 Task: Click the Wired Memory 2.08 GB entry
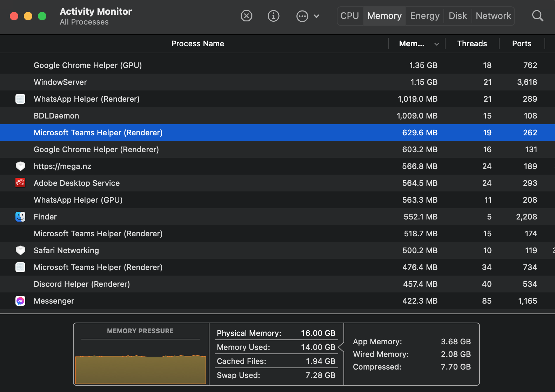412,354
